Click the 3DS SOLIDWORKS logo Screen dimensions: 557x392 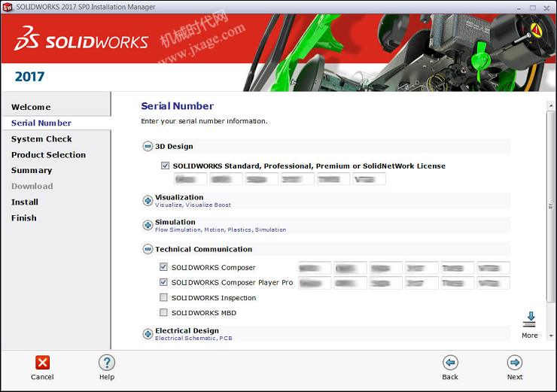pos(81,38)
